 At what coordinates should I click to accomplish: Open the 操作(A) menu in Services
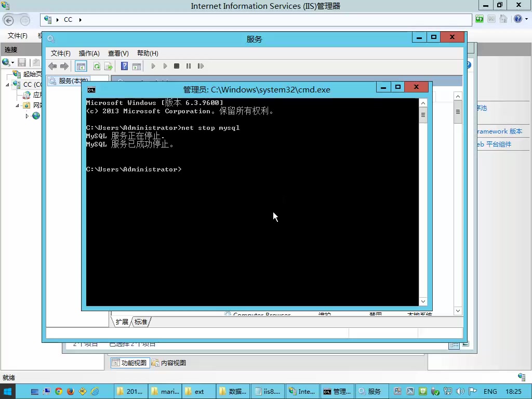89,54
